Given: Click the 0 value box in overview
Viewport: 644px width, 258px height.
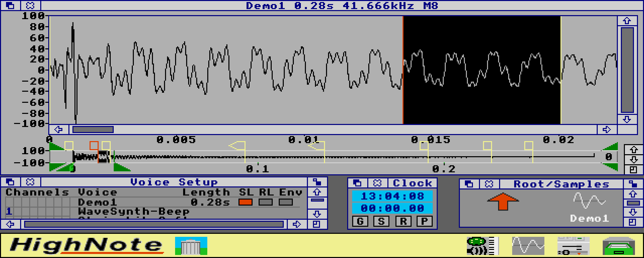Looking at the screenshot, I should [609, 157].
